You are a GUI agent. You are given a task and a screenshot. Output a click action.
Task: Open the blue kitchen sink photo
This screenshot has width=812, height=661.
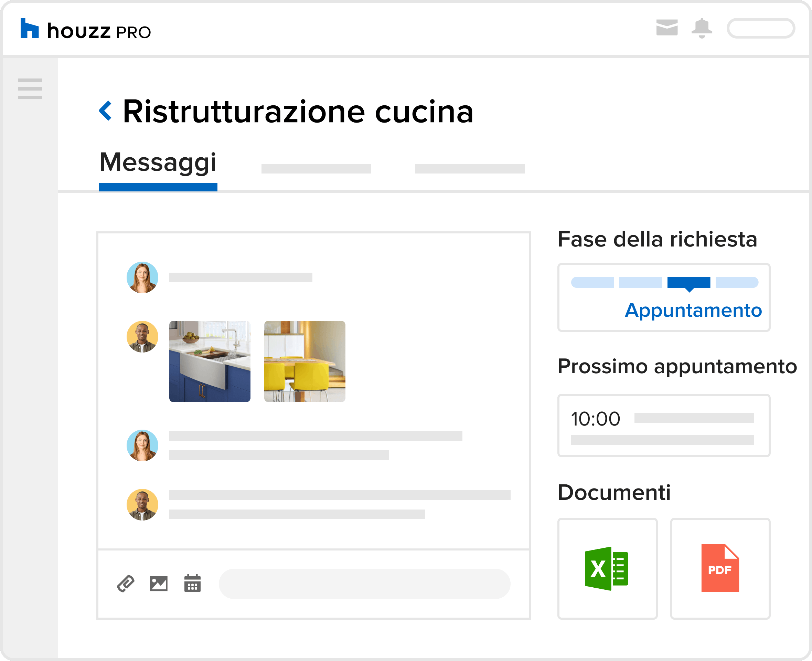click(x=210, y=361)
